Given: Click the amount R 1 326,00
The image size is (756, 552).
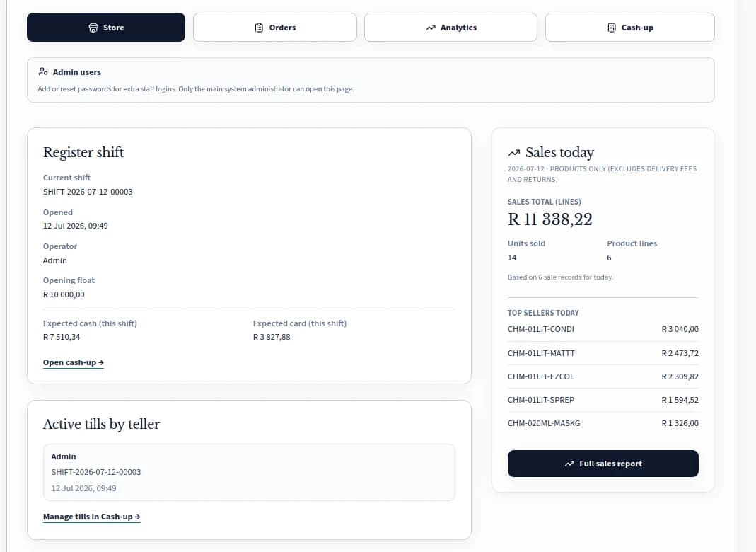Looking at the screenshot, I should 680,423.
